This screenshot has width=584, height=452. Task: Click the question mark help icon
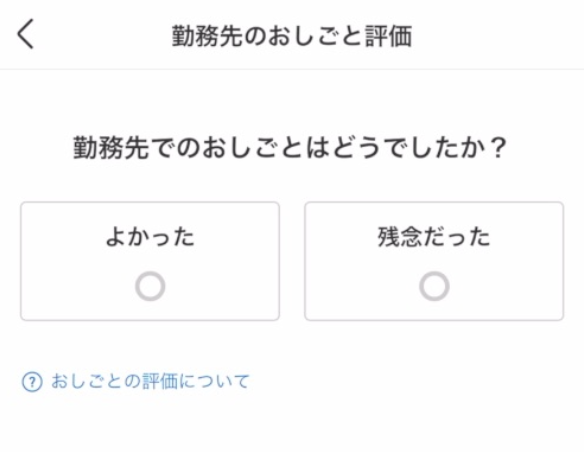(32, 382)
